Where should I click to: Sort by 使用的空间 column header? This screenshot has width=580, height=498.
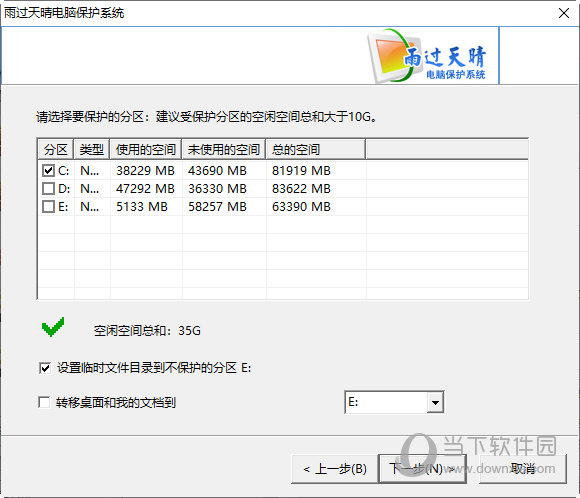click(146, 149)
